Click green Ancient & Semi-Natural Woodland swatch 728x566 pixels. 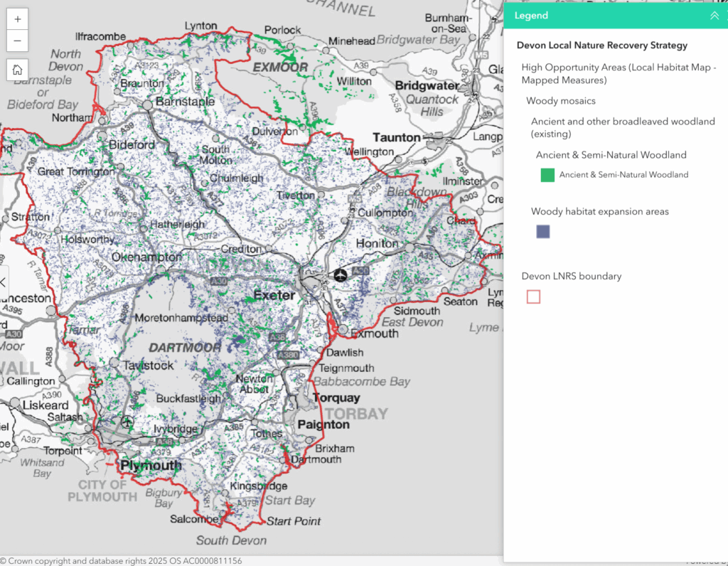547,175
